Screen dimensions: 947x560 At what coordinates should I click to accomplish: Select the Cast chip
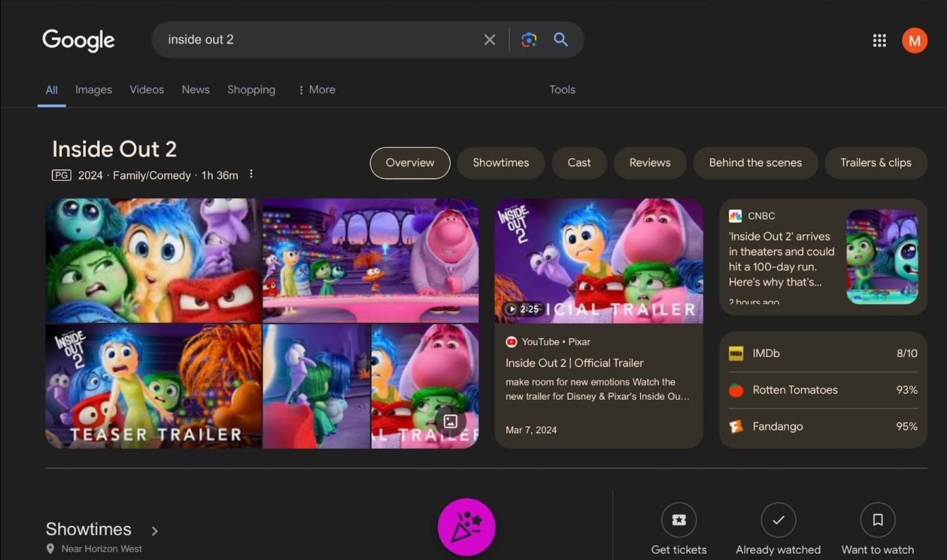[579, 163]
